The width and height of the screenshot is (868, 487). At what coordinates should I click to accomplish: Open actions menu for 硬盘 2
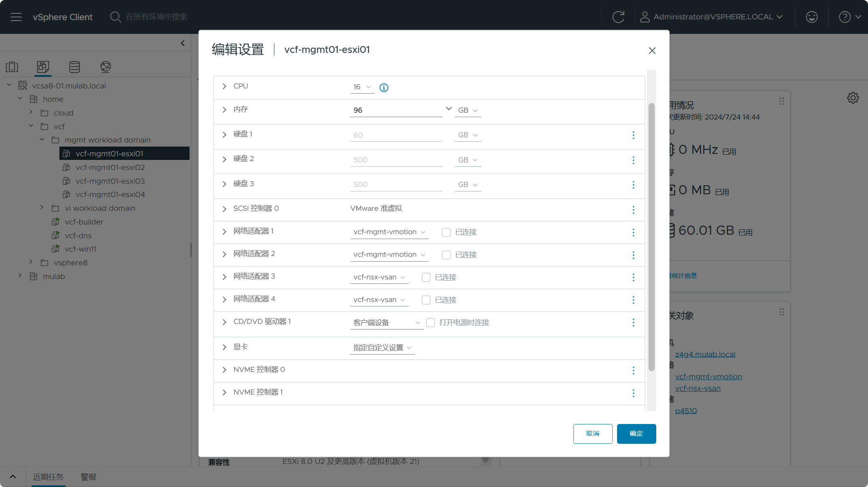633,160
